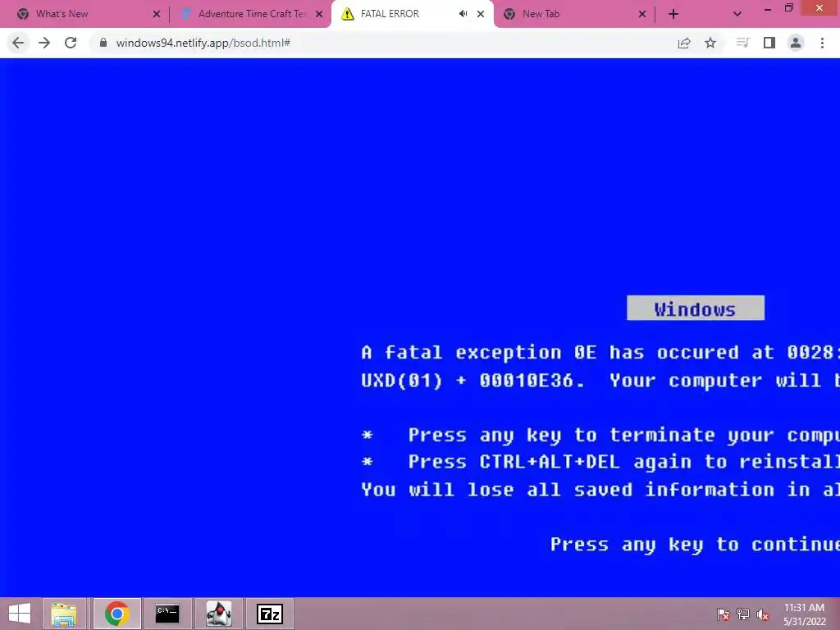Click the text "UXD(01) + 00010E36."

(472, 381)
